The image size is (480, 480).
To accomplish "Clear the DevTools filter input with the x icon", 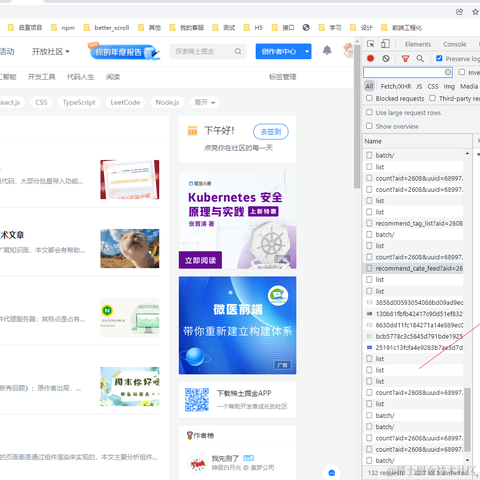I will click(448, 72).
